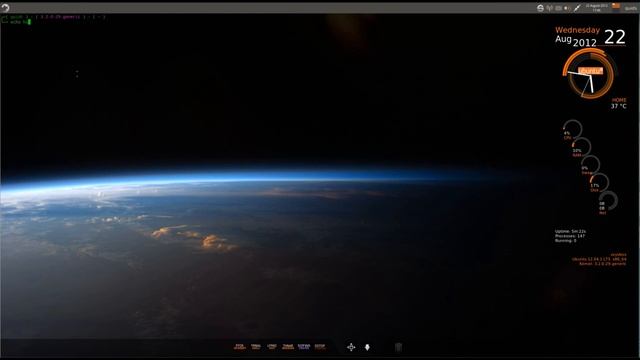Click the "Aug" month label
The width and height of the screenshot is (640, 360).
tap(563, 40)
